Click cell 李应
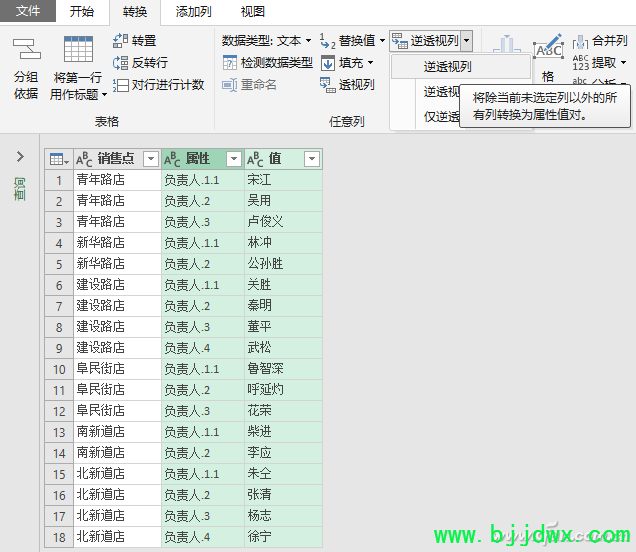 click(x=283, y=453)
